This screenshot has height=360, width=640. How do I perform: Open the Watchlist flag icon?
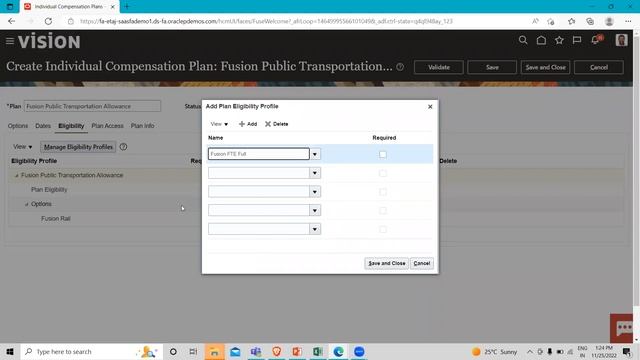click(577, 40)
